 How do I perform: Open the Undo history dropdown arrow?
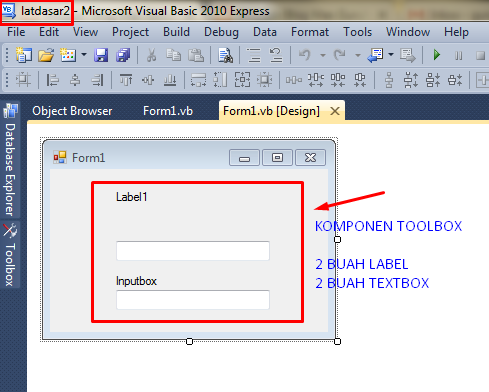(323, 55)
